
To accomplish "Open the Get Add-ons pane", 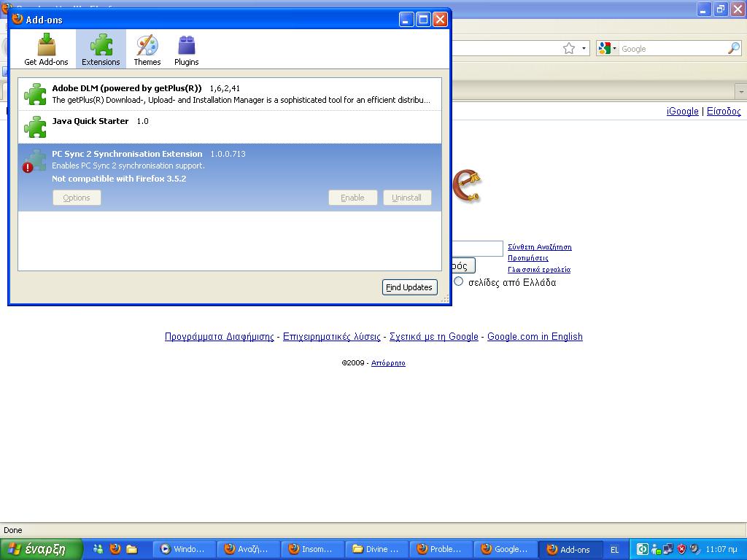I will pos(46,49).
